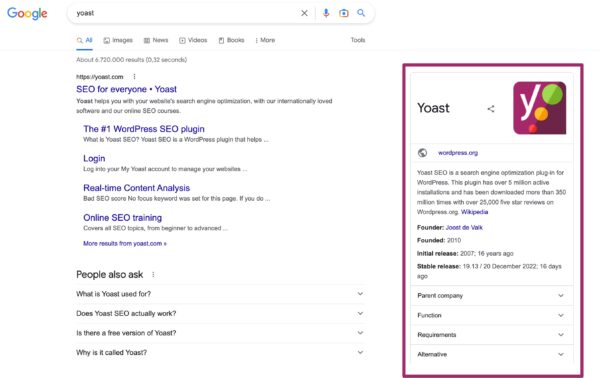Select the All search tab
The height and width of the screenshot is (378, 600).
point(85,40)
